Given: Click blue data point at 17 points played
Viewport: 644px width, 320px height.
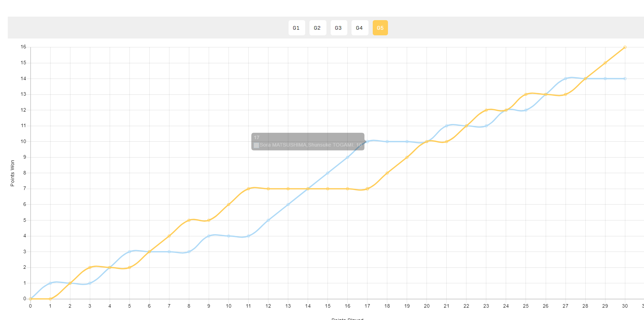Looking at the screenshot, I should [x=367, y=142].
